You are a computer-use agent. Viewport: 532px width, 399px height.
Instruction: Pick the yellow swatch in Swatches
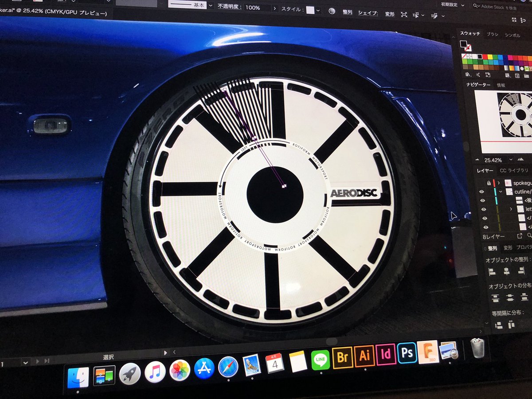coord(490,57)
